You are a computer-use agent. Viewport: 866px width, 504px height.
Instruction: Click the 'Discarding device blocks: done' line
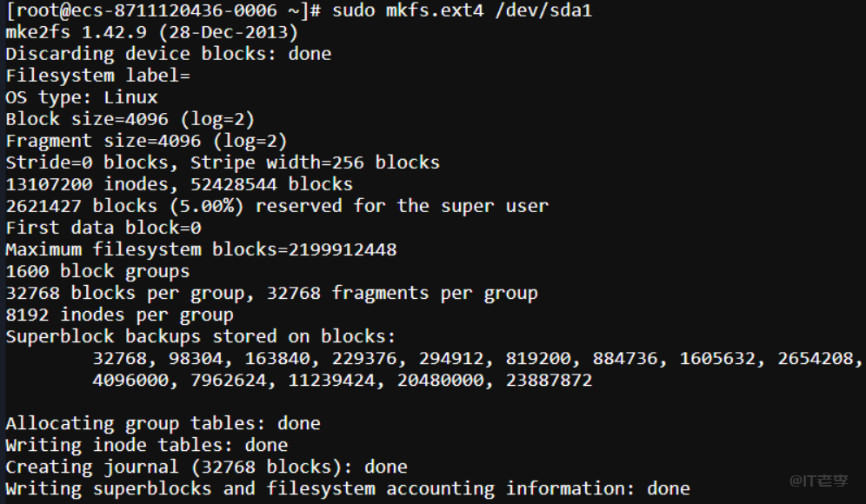click(x=168, y=54)
